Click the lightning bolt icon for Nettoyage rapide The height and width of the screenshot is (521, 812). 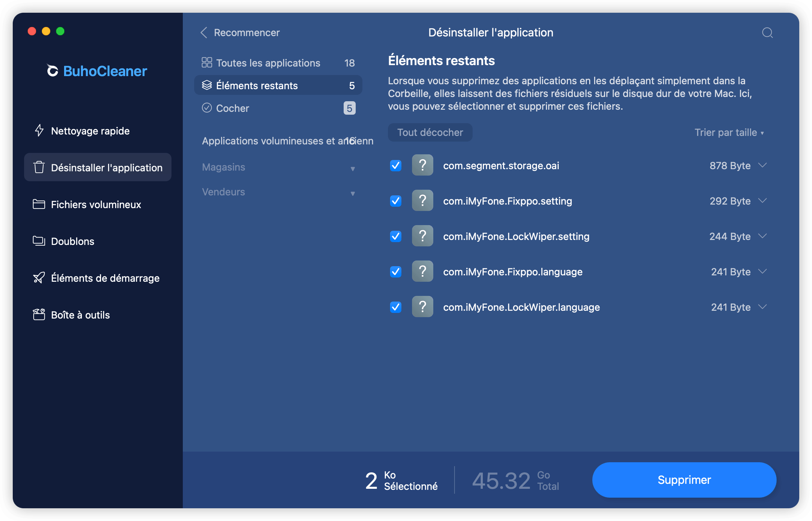(x=39, y=131)
